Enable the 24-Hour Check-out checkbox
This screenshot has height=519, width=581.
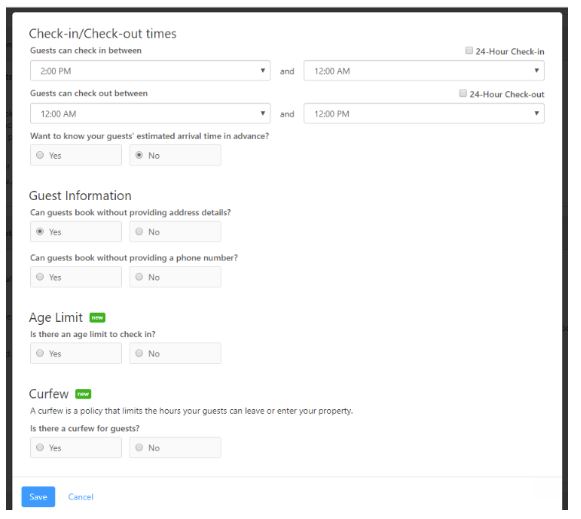463,93
